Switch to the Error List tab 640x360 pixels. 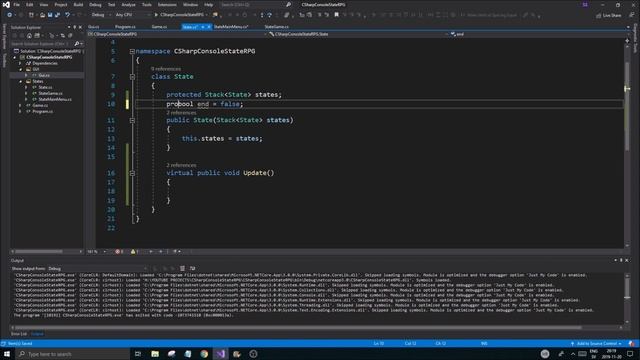tap(18, 334)
